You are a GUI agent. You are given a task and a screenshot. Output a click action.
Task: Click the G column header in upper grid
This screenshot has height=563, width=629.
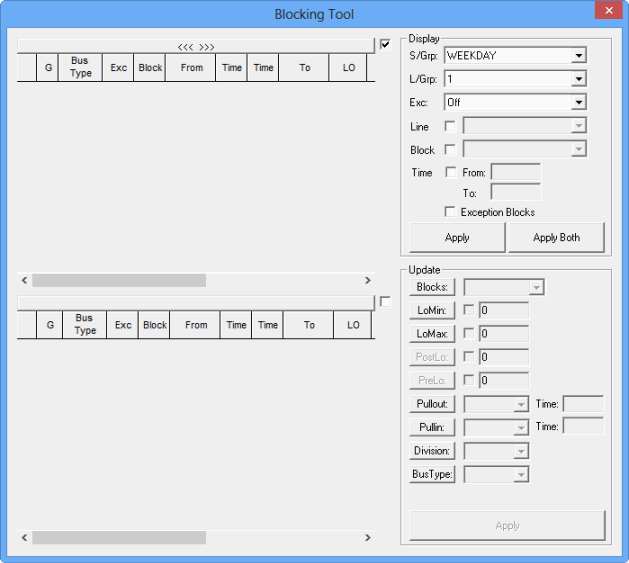[48, 67]
